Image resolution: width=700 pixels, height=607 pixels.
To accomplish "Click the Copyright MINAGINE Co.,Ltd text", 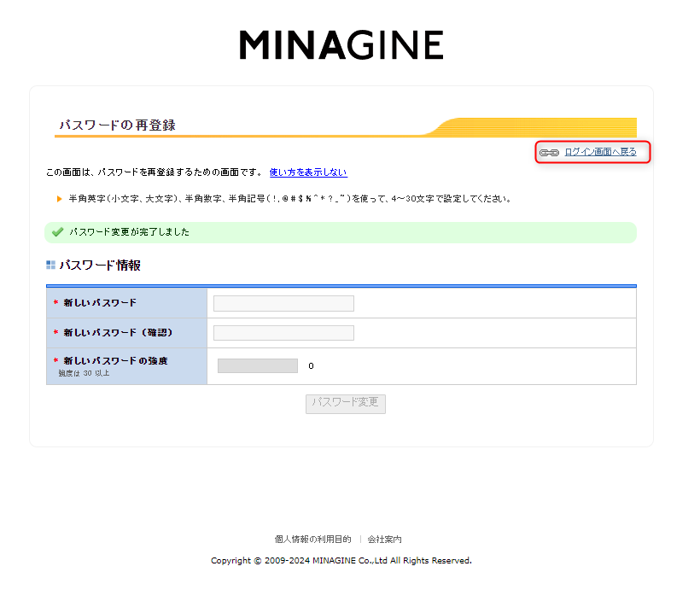I will click(x=341, y=561).
